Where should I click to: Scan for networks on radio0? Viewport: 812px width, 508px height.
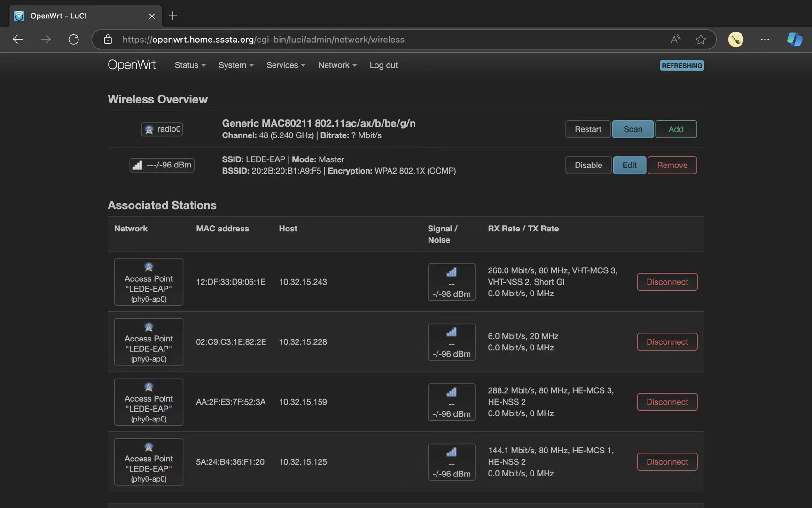[x=632, y=129]
